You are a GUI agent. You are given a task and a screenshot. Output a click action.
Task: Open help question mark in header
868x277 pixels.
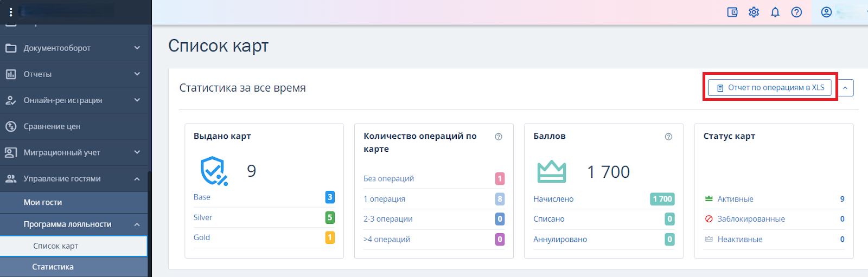point(796,12)
